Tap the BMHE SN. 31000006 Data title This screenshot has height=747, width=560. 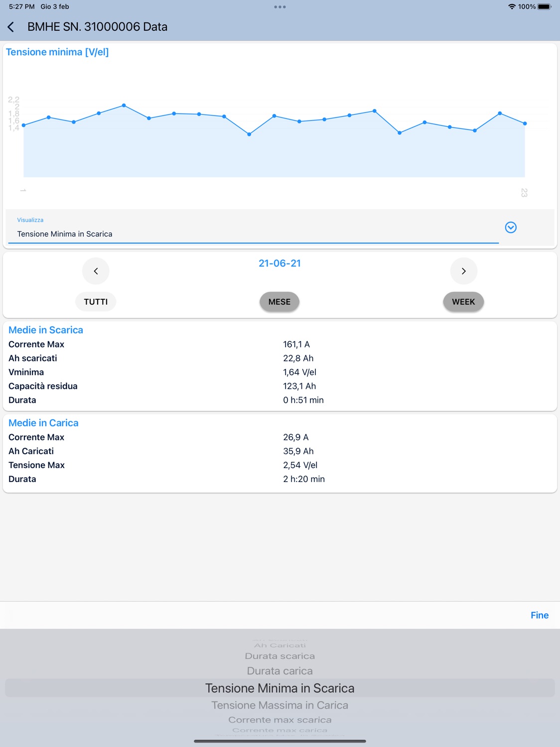(x=97, y=27)
